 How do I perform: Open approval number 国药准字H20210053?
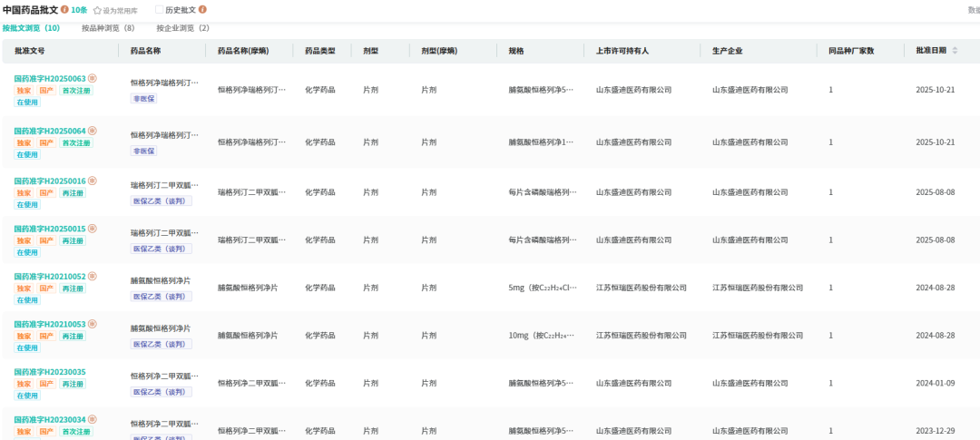pyautogui.click(x=50, y=324)
